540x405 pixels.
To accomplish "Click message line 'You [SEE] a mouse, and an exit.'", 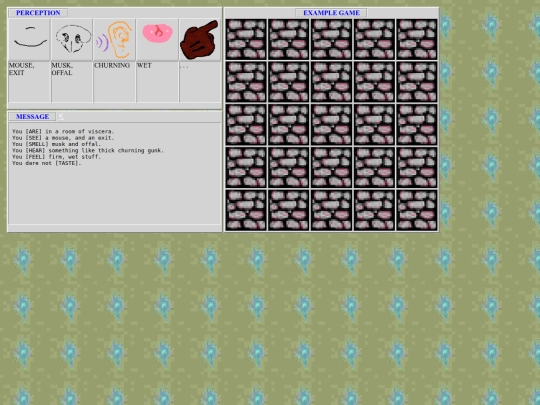I will 63,138.
